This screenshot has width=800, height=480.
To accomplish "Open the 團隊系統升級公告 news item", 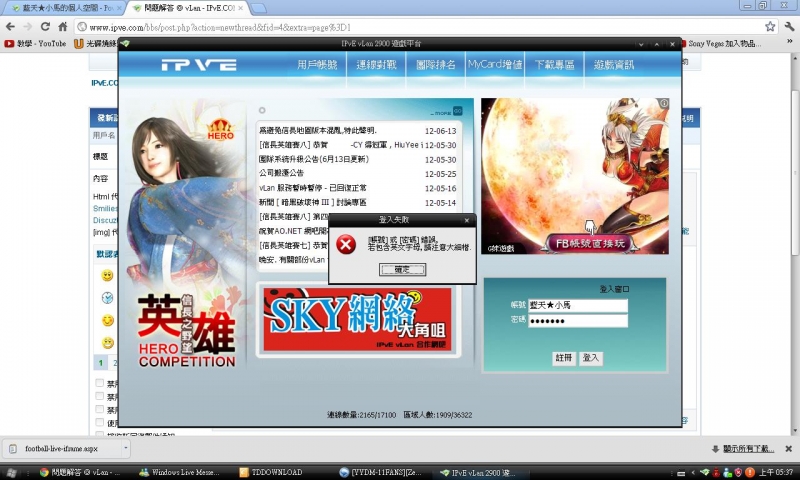I will pyautogui.click(x=358, y=159).
